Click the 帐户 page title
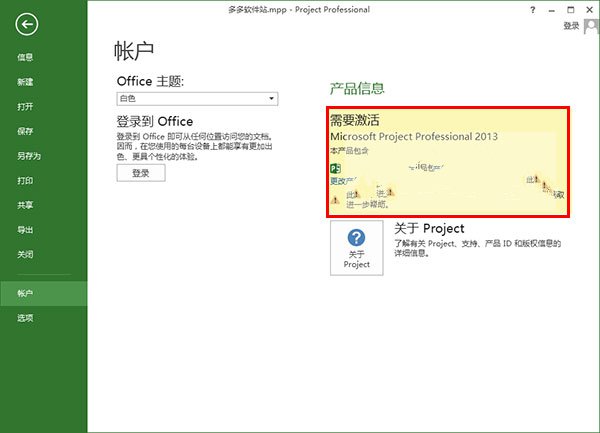 coord(134,51)
